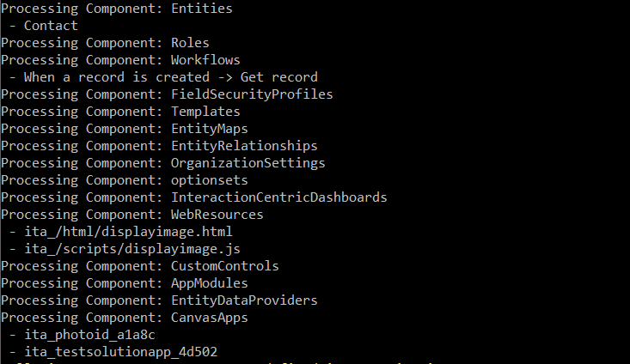This screenshot has width=630, height=364.
Task: Click the InteractionCentricDashboards line
Action: coord(194,197)
